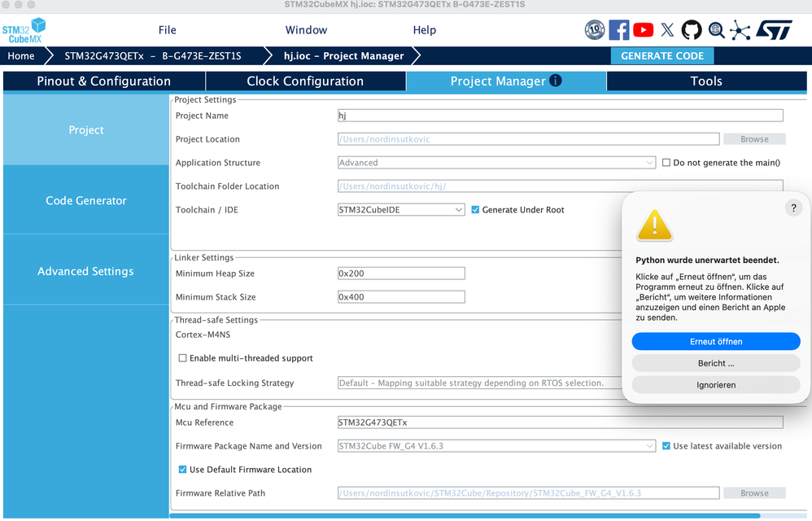
Task: Click the help question mark in crash dialog
Action: (x=793, y=208)
